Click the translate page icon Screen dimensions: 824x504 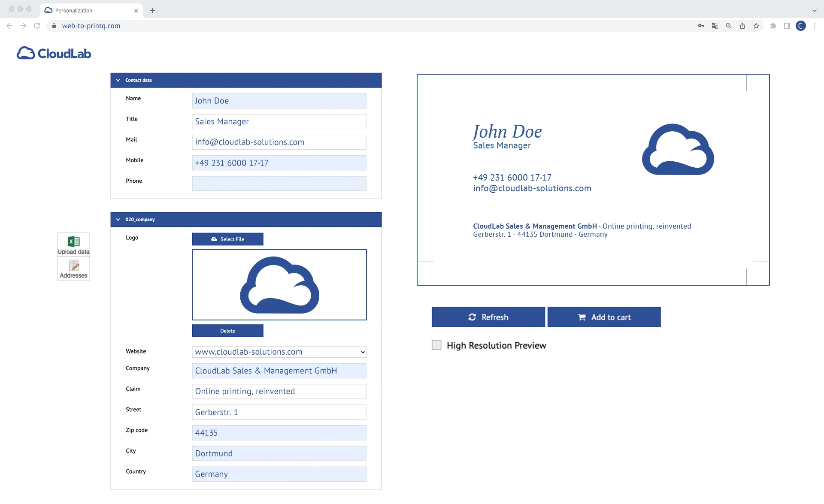coord(715,26)
